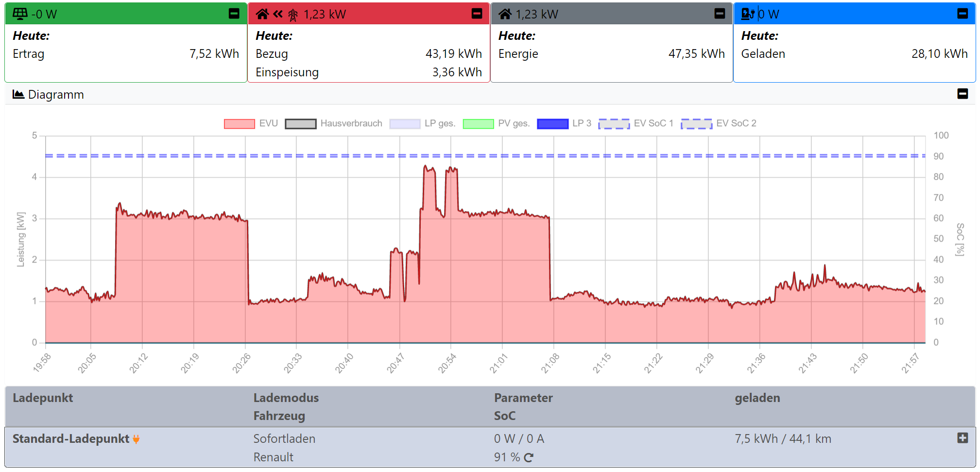Screen dimensions: 980x472
Task: Click the 19:58 time axis label
Action: point(42,364)
